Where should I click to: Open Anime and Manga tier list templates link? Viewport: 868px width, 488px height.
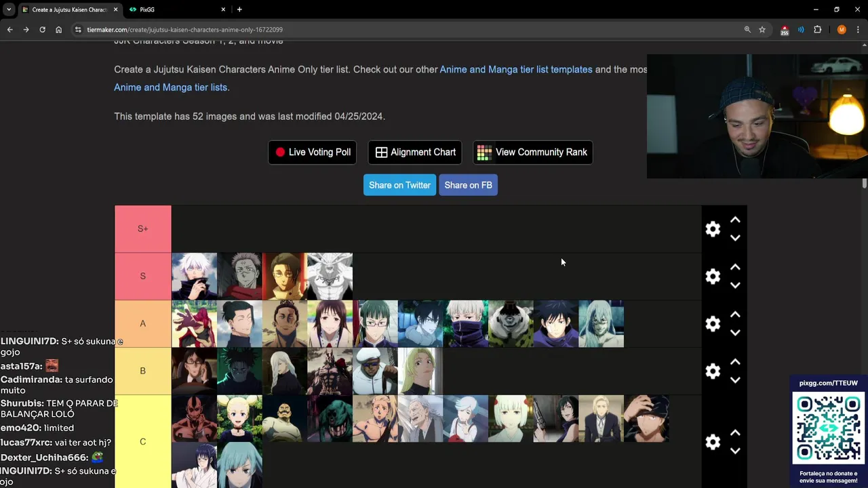click(x=516, y=70)
